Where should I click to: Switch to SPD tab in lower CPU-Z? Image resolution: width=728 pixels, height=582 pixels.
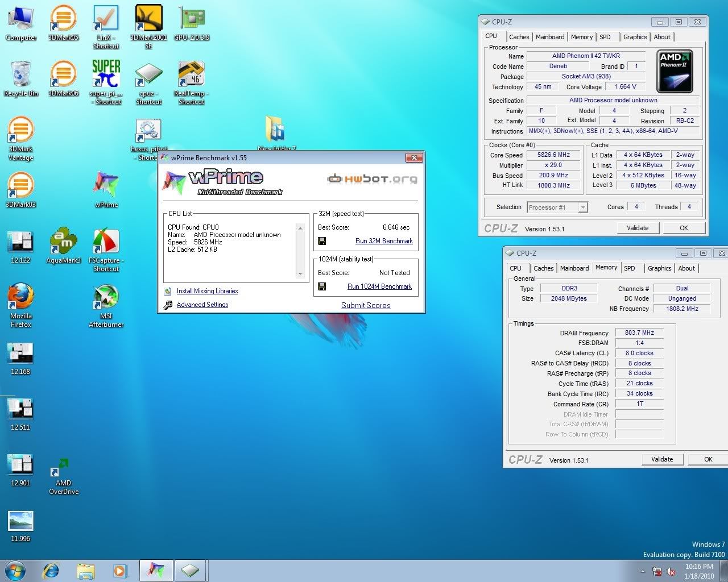pyautogui.click(x=629, y=268)
